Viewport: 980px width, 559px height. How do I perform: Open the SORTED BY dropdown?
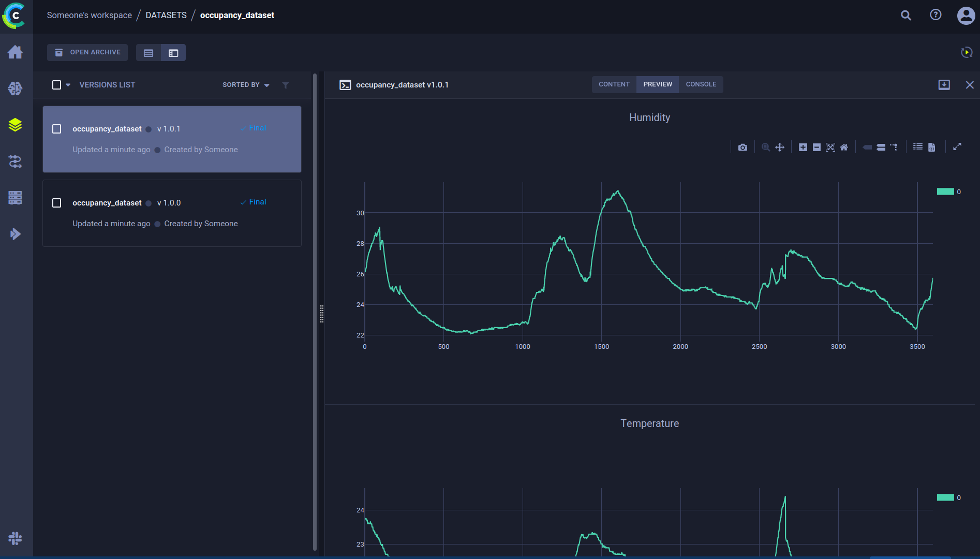pyautogui.click(x=246, y=85)
